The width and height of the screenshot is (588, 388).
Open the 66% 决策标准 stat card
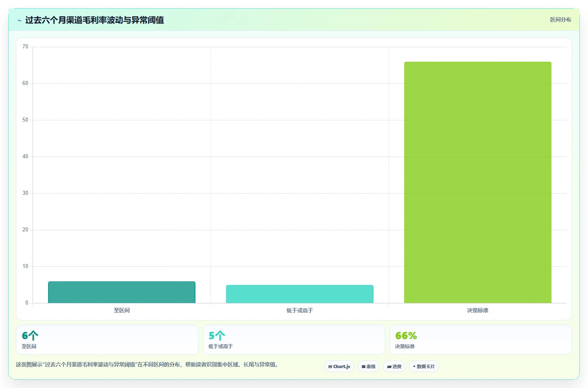[x=480, y=340]
